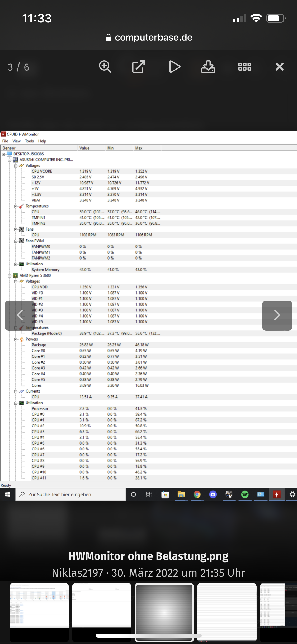Open Google Chrome from taskbar
This screenshot has height=644, width=297.
point(197,494)
